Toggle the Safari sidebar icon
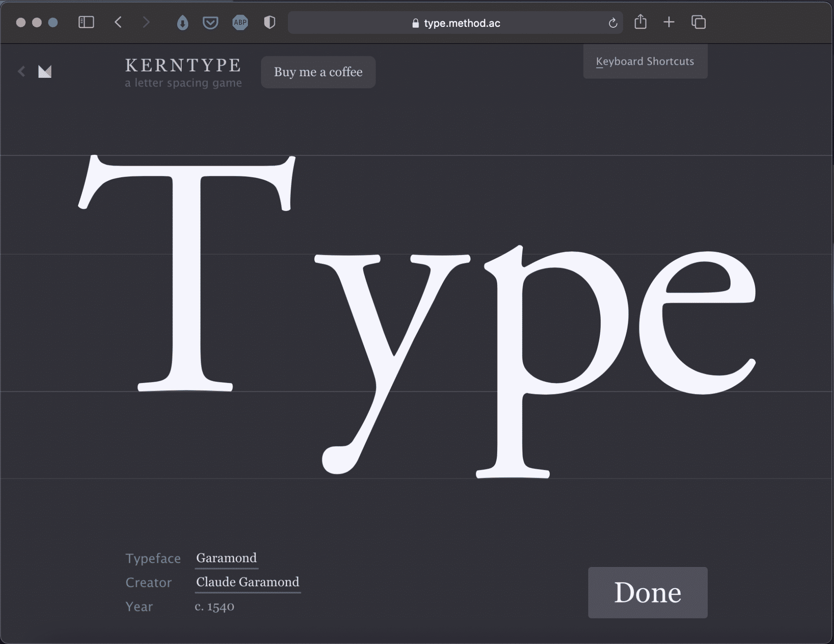834x644 pixels. 86,22
